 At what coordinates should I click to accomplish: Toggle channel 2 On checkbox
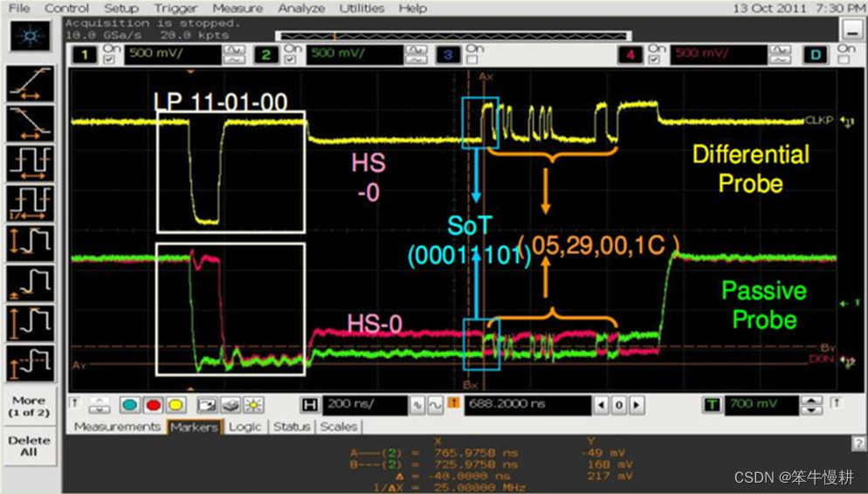point(291,59)
